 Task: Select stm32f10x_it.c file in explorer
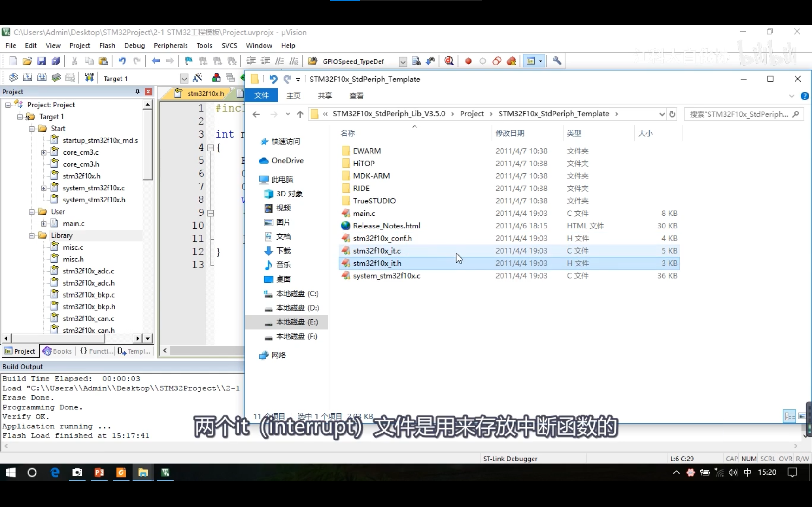coord(377,250)
